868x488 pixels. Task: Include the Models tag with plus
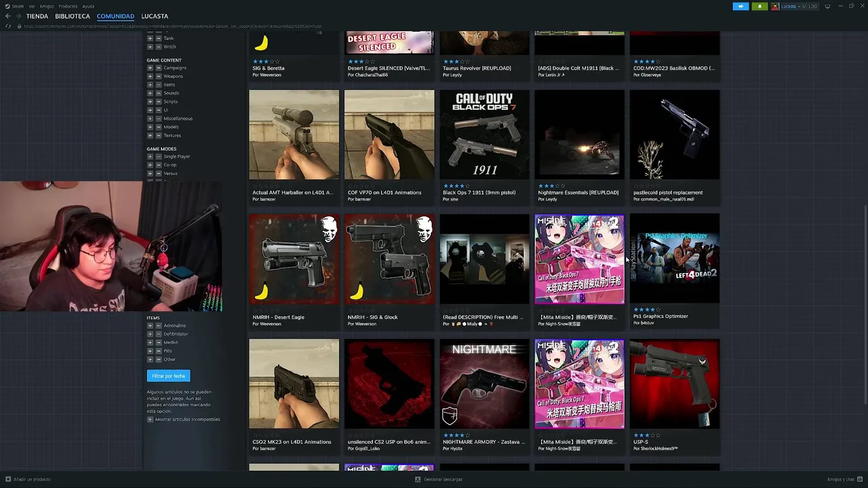click(x=150, y=127)
